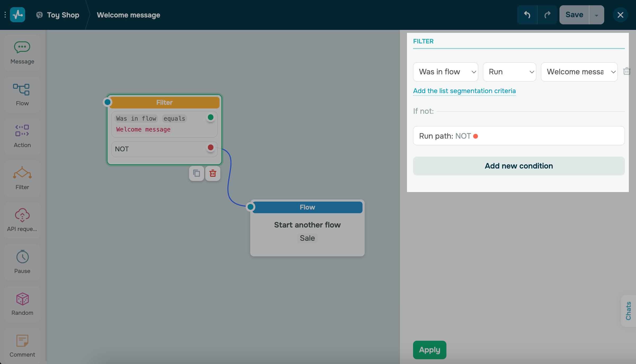
Task: Go to Toy Shop breadcrumb
Action: pyautogui.click(x=63, y=15)
